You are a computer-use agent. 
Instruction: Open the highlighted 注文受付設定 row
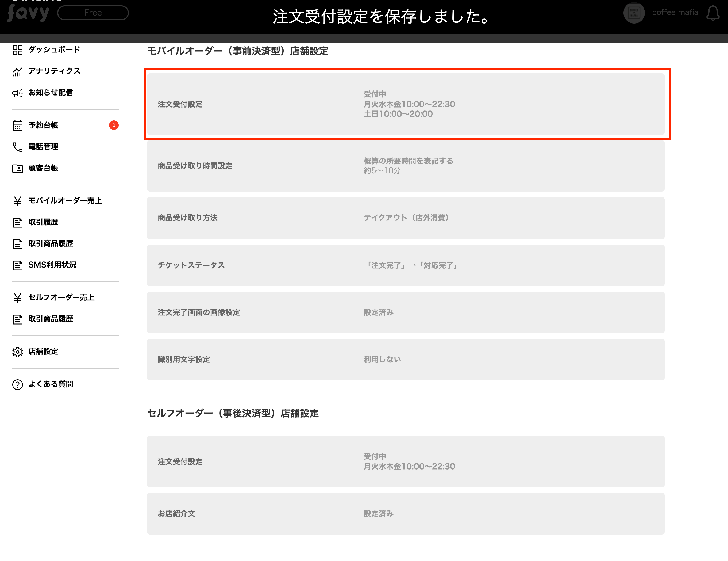pos(405,104)
